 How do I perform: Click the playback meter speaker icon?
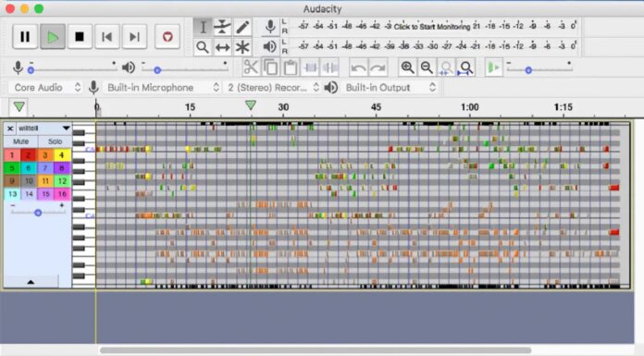pyautogui.click(x=269, y=47)
